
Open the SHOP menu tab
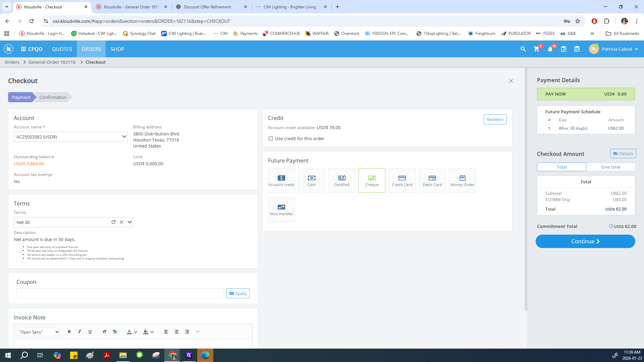pyautogui.click(x=117, y=49)
